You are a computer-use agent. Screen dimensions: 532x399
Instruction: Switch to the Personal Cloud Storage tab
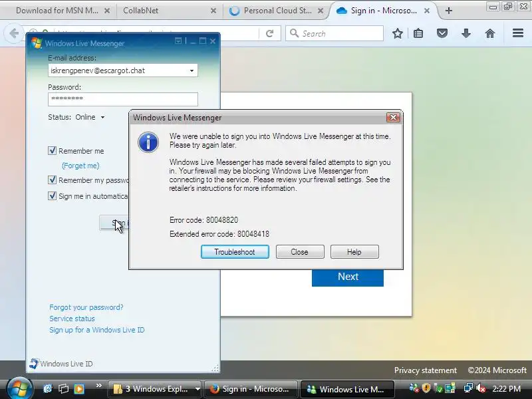coord(277,11)
